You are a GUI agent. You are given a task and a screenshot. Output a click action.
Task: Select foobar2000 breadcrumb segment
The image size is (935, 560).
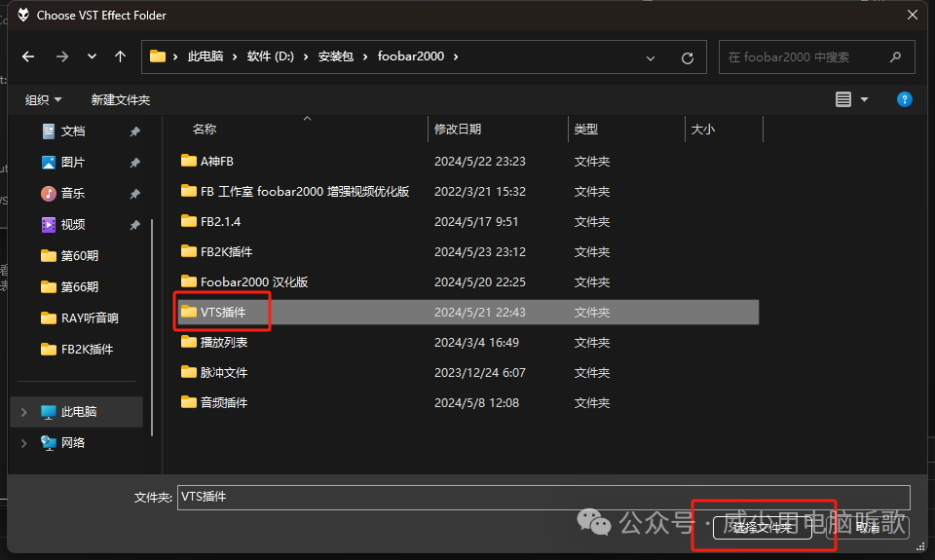coord(411,56)
